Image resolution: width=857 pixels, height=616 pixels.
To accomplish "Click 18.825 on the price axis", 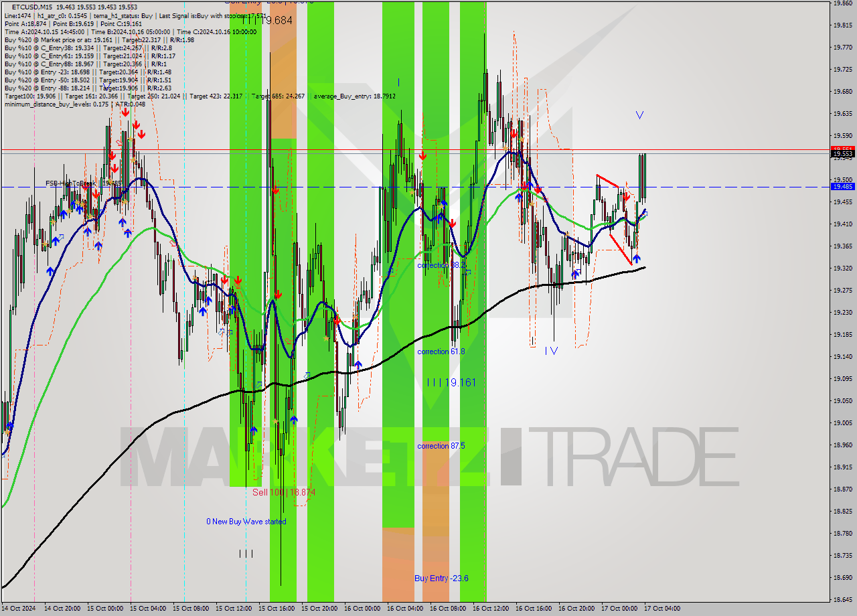I will [x=842, y=512].
